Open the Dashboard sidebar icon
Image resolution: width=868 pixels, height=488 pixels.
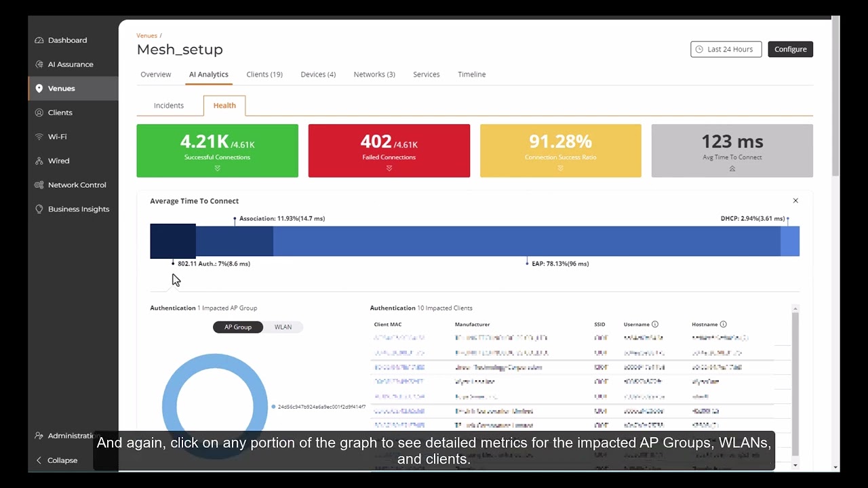[39, 40]
